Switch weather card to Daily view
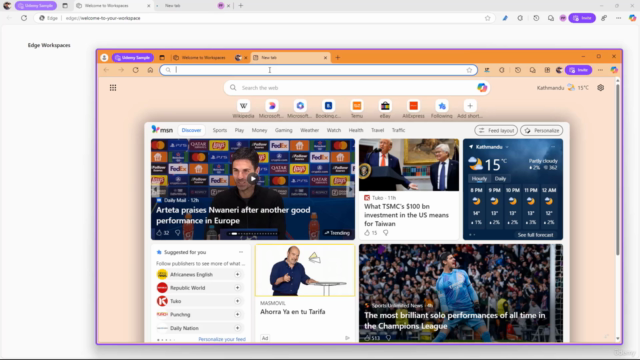Viewport: 640px width, 360px height. click(x=500, y=179)
